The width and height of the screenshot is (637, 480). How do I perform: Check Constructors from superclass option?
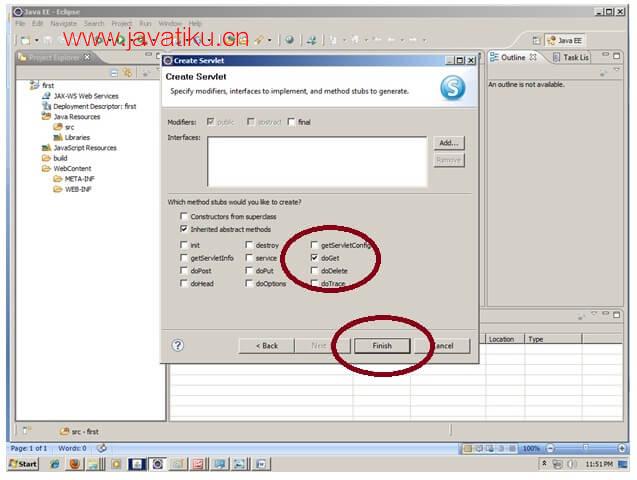pos(182,216)
